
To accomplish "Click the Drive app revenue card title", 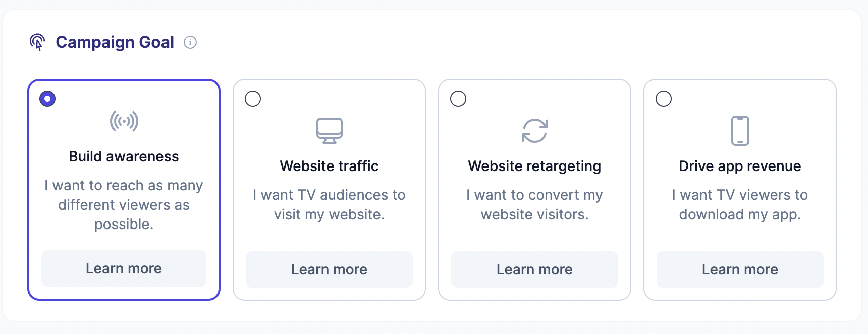I will click(740, 166).
